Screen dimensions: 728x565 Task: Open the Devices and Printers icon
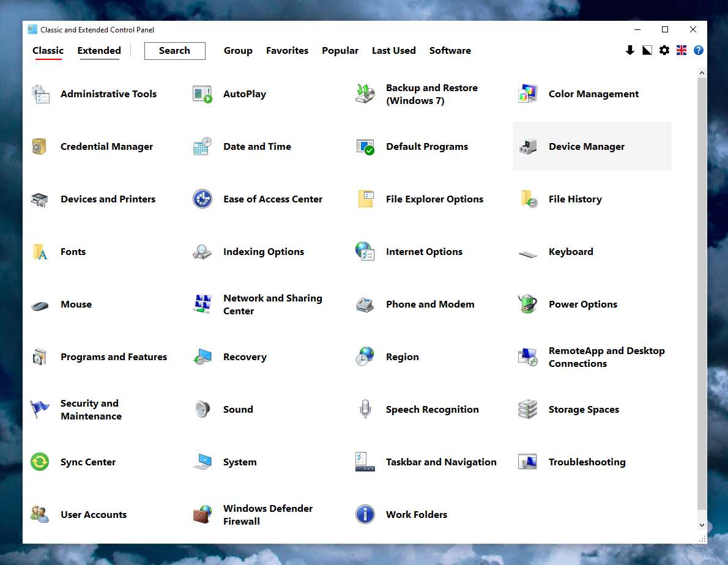pyautogui.click(x=40, y=199)
